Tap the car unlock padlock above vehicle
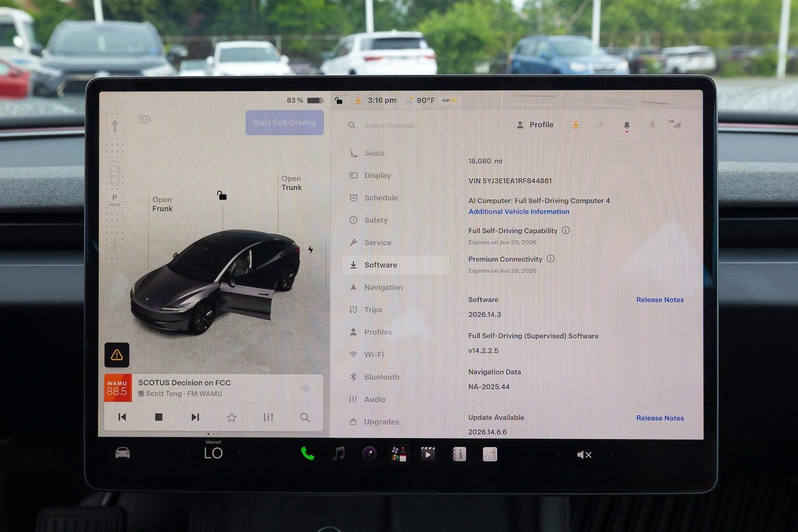798x532 pixels. pyautogui.click(x=222, y=196)
